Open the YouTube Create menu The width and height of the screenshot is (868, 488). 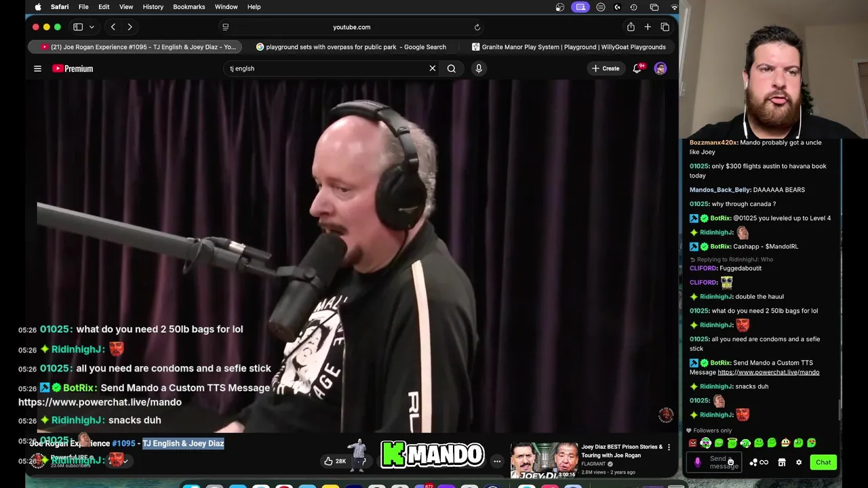[605, 68]
